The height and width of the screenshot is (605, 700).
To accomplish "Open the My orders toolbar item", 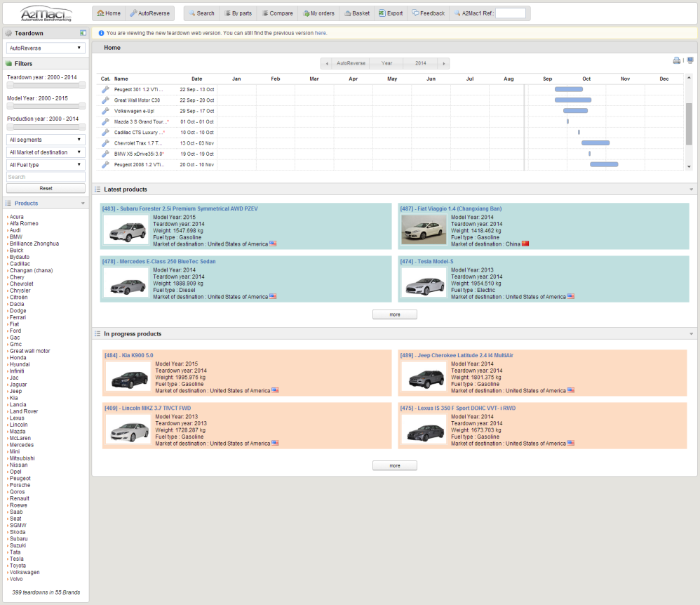I will pyautogui.click(x=318, y=13).
